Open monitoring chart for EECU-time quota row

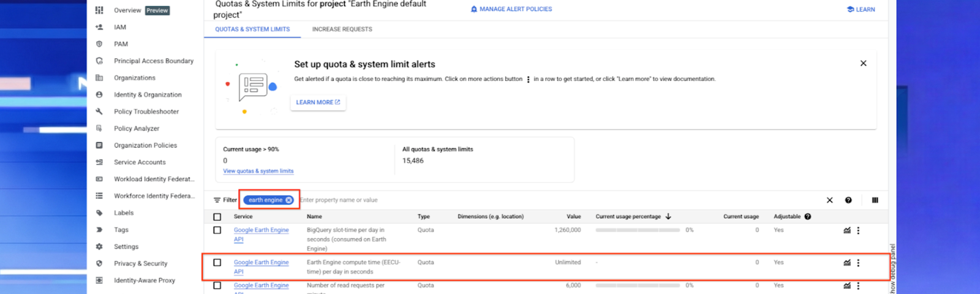(847, 263)
